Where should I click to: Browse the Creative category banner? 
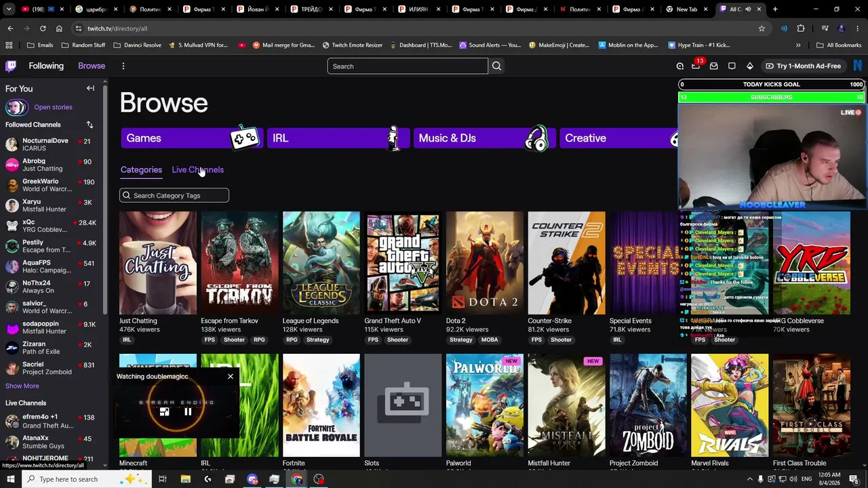tap(618, 138)
